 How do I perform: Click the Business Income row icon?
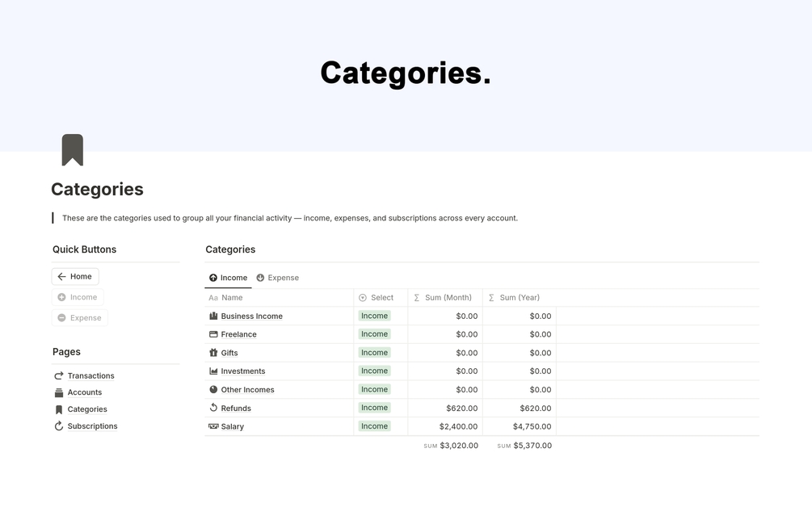[x=213, y=316]
